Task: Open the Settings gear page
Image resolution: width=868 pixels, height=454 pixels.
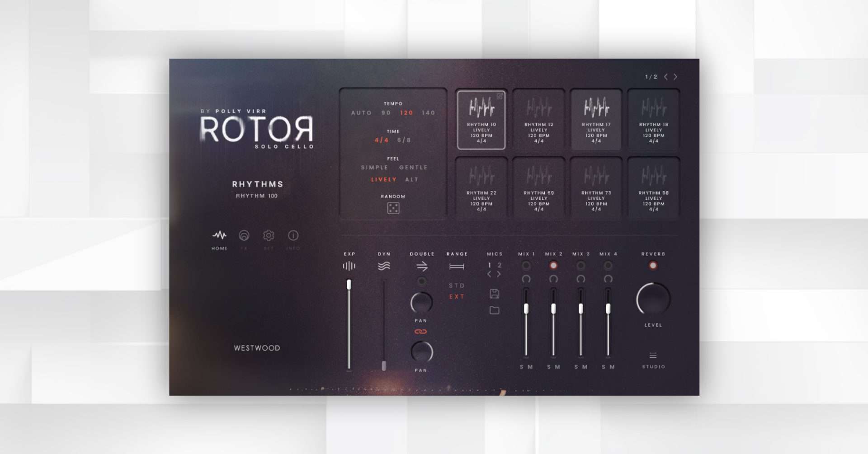Action: (269, 235)
